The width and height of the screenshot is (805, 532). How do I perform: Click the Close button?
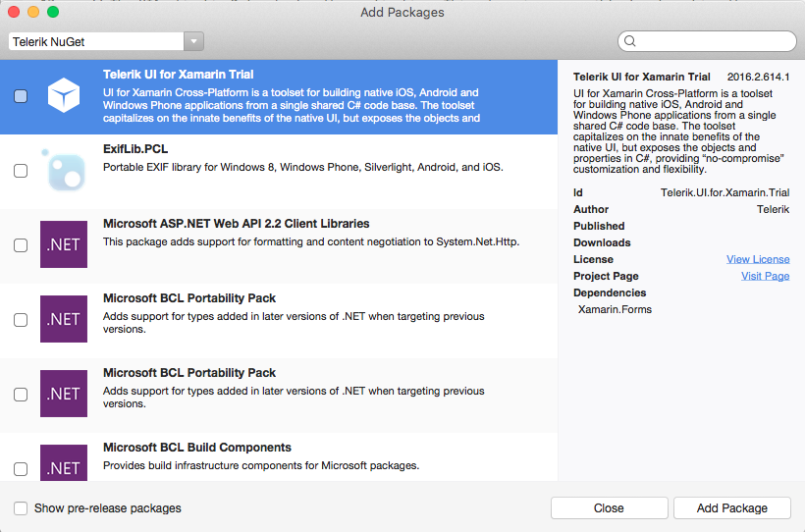[609, 508]
